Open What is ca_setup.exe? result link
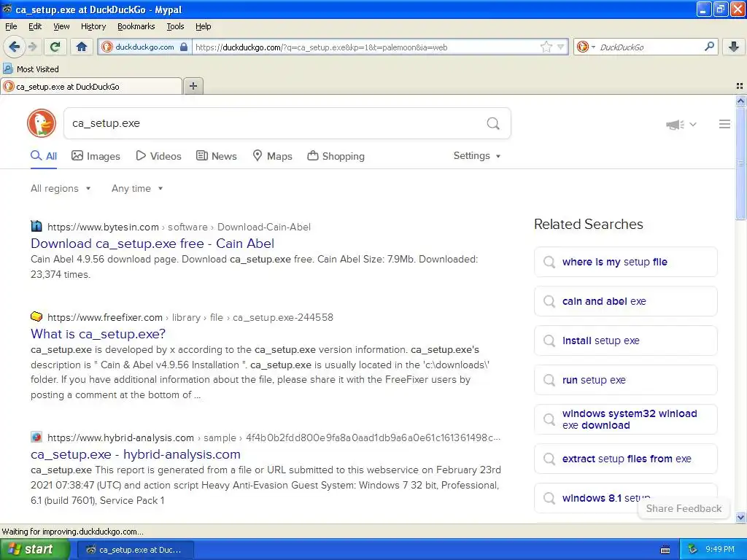This screenshot has height=560, width=747. [98, 334]
